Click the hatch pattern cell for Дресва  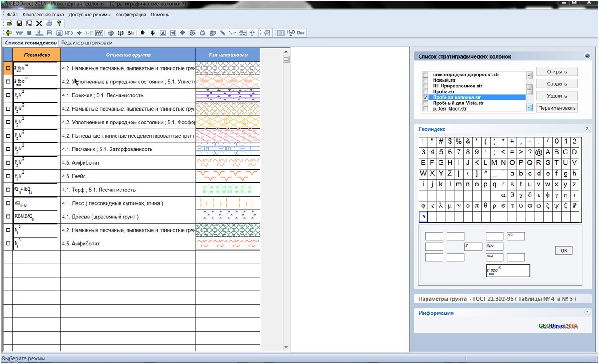click(228, 217)
